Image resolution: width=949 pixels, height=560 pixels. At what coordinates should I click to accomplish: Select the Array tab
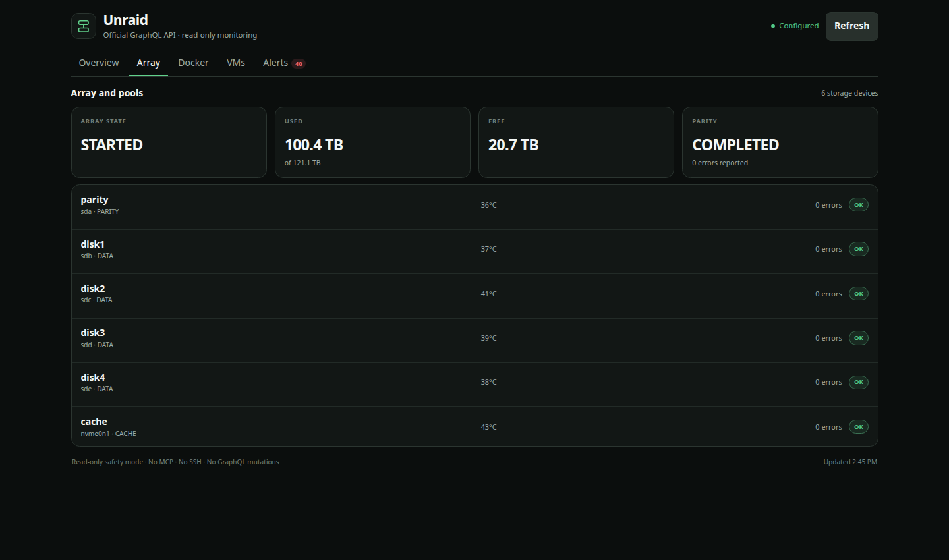pyautogui.click(x=148, y=63)
